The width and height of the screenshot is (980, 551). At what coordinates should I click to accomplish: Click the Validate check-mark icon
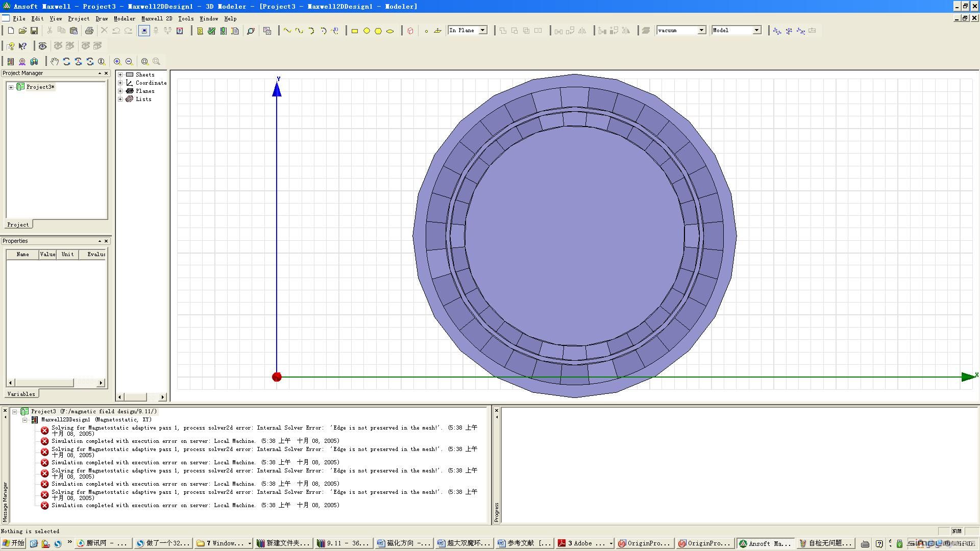tap(211, 31)
